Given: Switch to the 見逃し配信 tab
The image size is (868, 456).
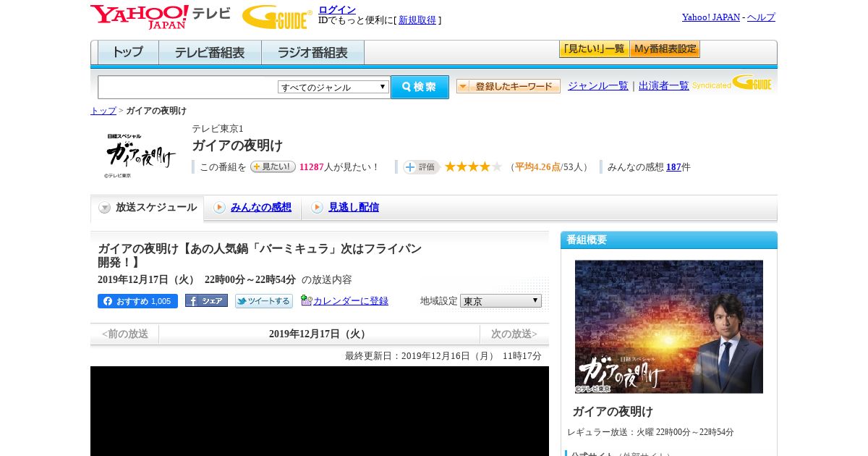Looking at the screenshot, I should coord(354,207).
